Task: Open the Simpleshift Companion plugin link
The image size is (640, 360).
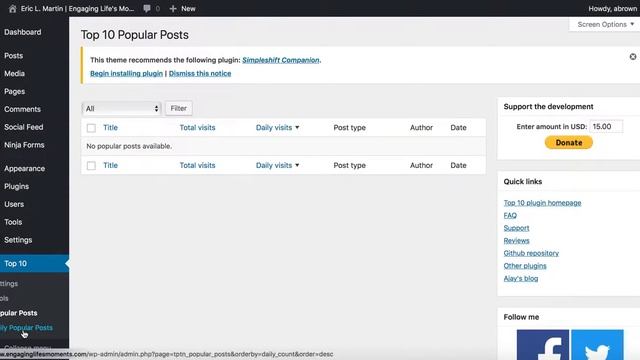Action: tap(281, 60)
